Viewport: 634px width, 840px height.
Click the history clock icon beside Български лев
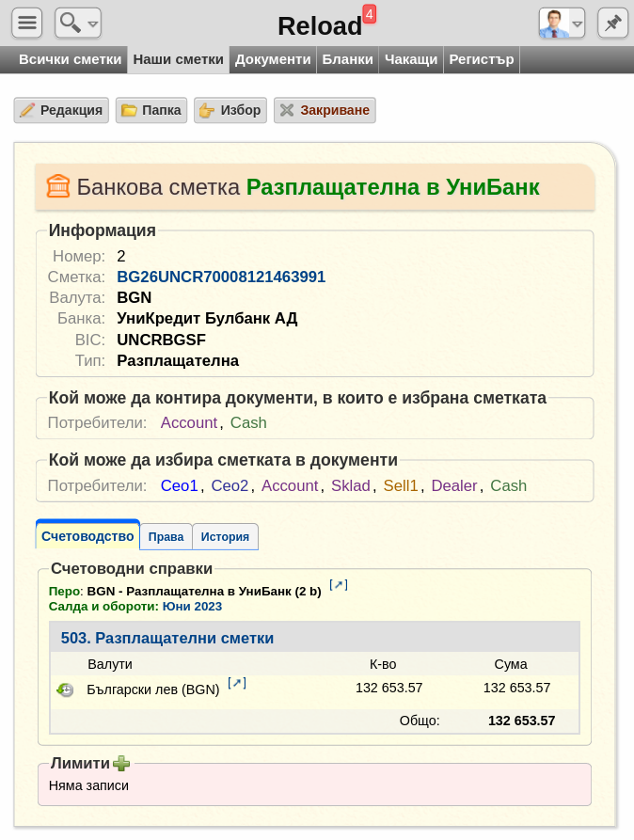click(x=65, y=690)
